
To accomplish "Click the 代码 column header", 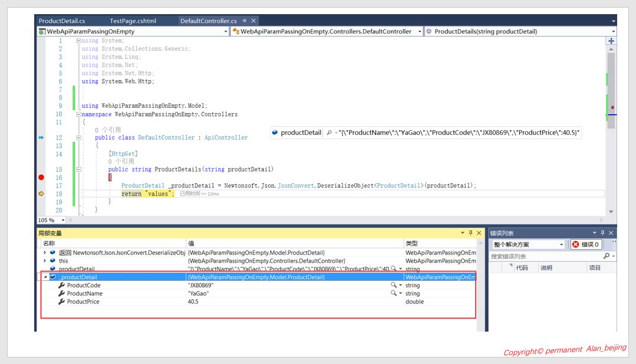I will (x=522, y=267).
